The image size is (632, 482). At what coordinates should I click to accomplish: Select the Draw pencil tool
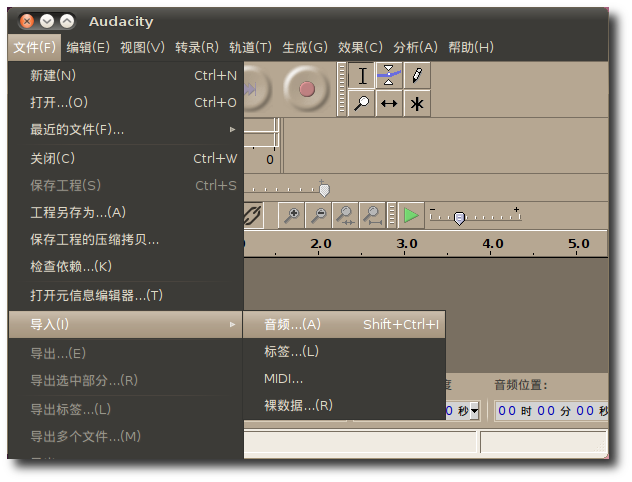[x=417, y=75]
